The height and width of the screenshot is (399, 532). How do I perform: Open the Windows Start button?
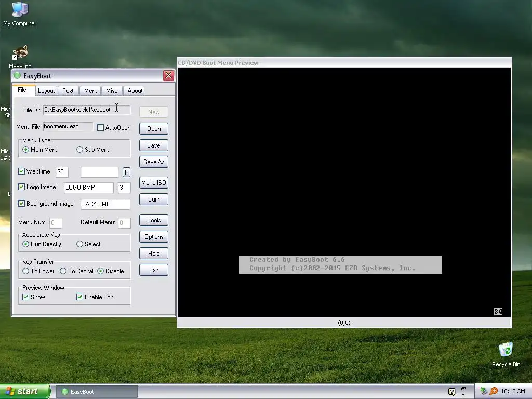[x=25, y=391]
